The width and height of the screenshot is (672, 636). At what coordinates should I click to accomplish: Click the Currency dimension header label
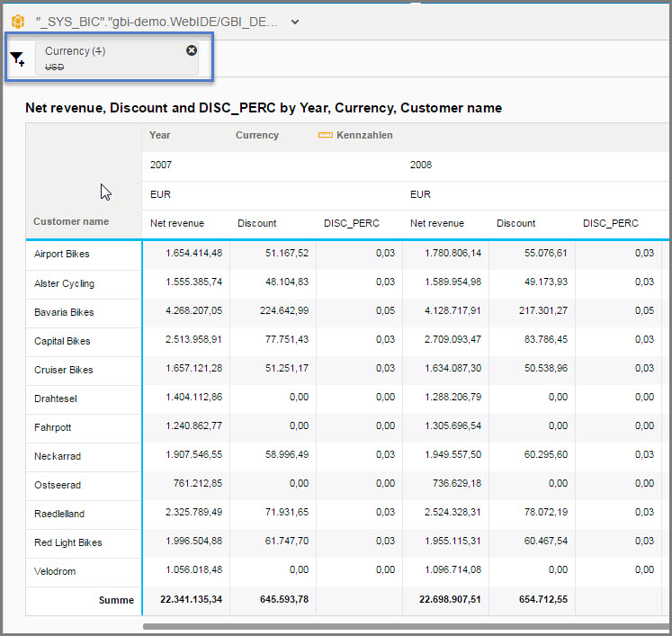(257, 136)
